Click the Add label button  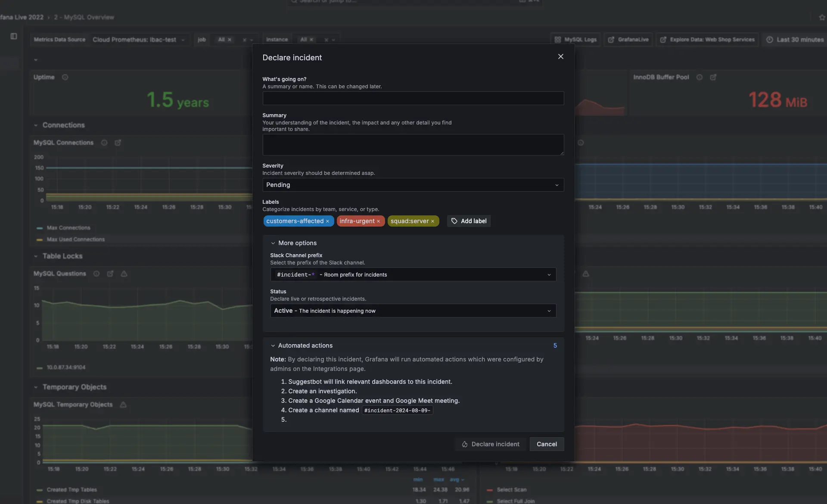coord(469,221)
